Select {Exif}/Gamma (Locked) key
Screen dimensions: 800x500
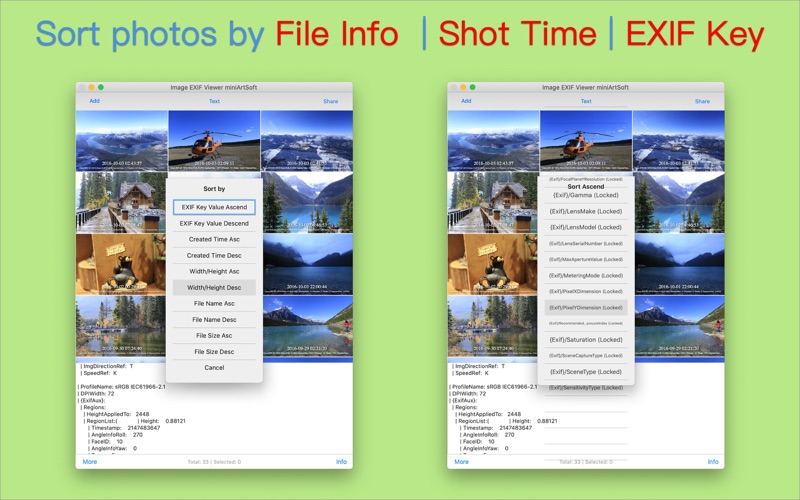tap(586, 195)
